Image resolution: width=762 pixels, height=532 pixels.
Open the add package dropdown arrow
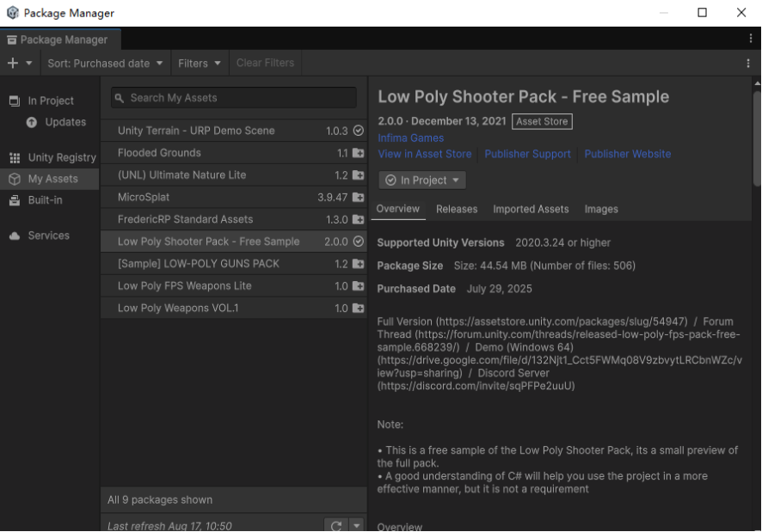(x=29, y=63)
